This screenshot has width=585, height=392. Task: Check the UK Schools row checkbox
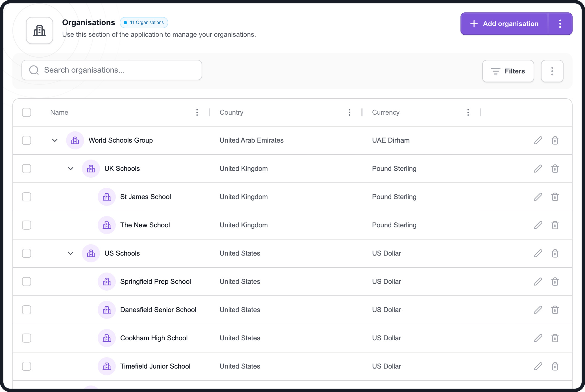point(27,169)
